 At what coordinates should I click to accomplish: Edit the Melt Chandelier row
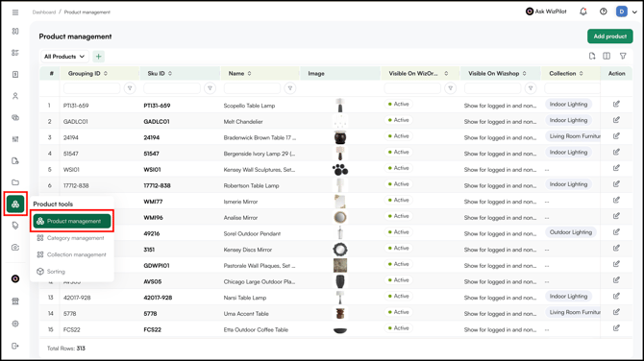click(x=616, y=120)
